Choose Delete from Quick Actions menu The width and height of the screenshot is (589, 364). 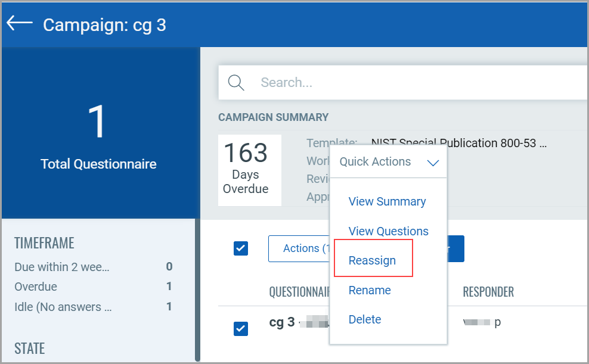click(364, 319)
